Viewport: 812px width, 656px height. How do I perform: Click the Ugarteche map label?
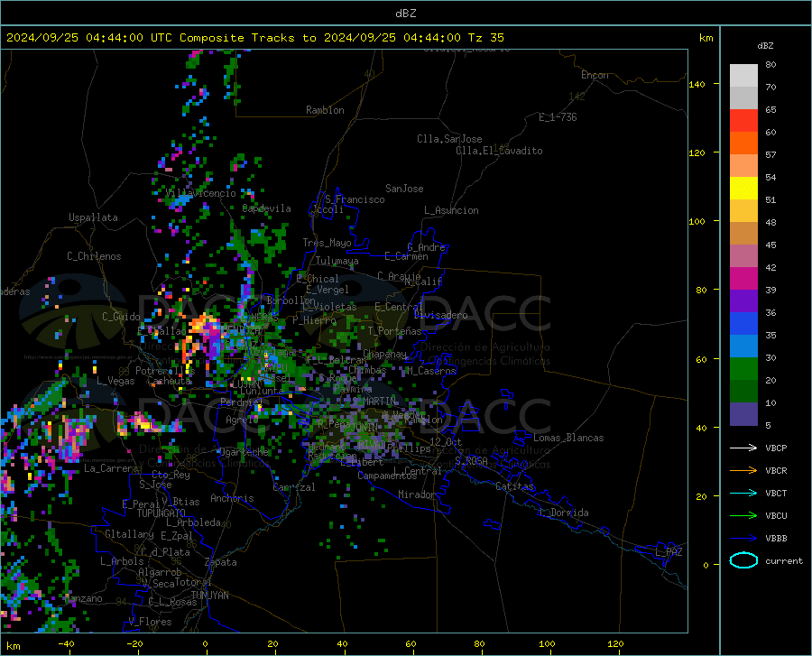pyautogui.click(x=244, y=452)
